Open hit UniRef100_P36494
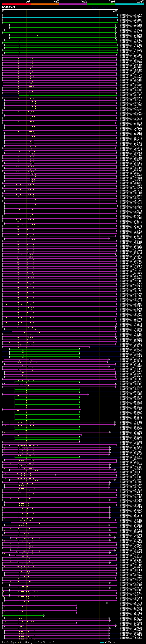This screenshot has width=146, height=644. tap(131, 535)
